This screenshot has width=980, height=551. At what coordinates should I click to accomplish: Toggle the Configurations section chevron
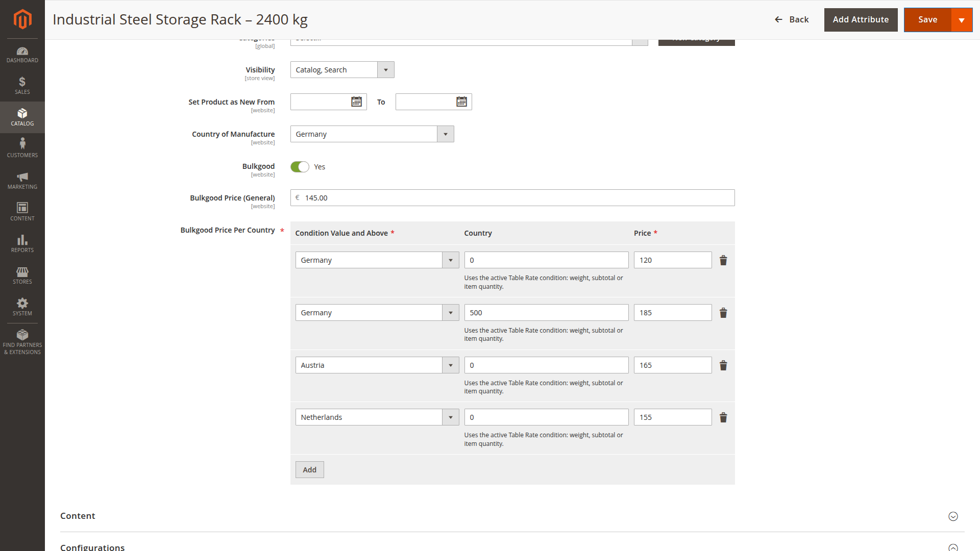953,547
